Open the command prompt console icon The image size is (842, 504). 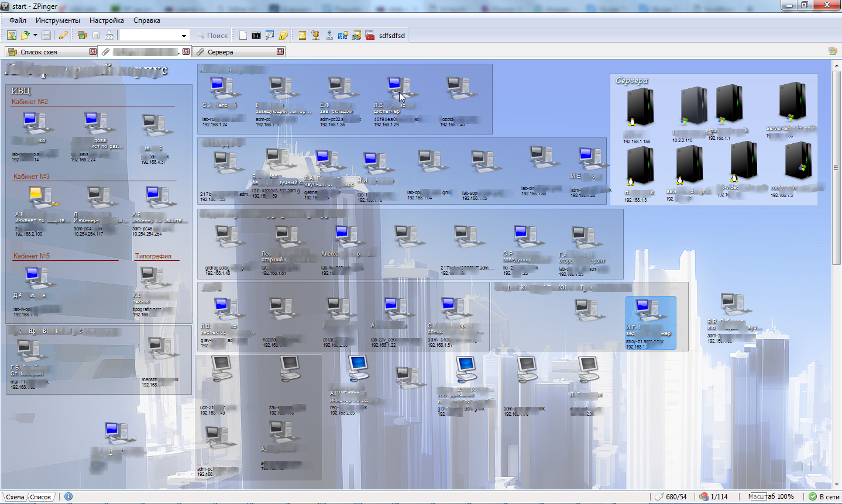click(x=256, y=36)
